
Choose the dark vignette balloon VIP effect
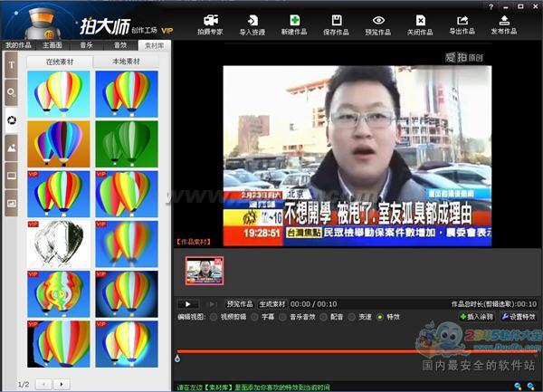[x=127, y=294]
